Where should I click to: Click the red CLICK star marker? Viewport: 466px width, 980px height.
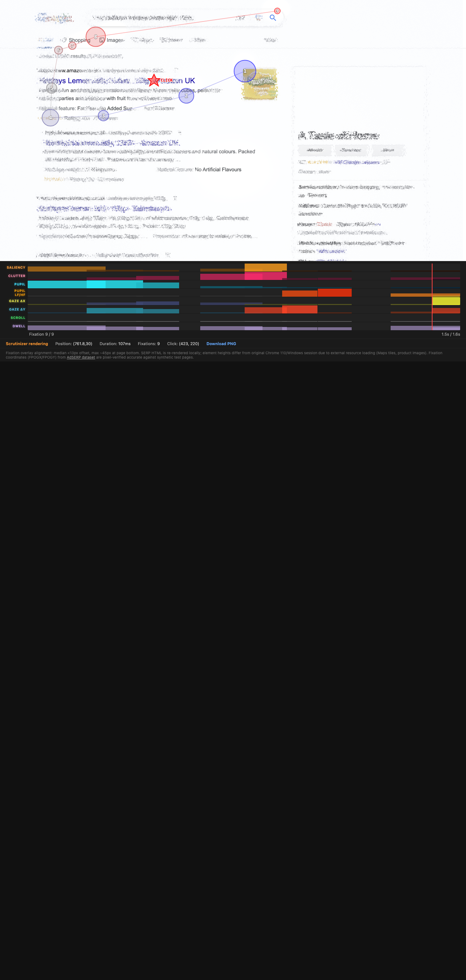pyautogui.click(x=154, y=80)
